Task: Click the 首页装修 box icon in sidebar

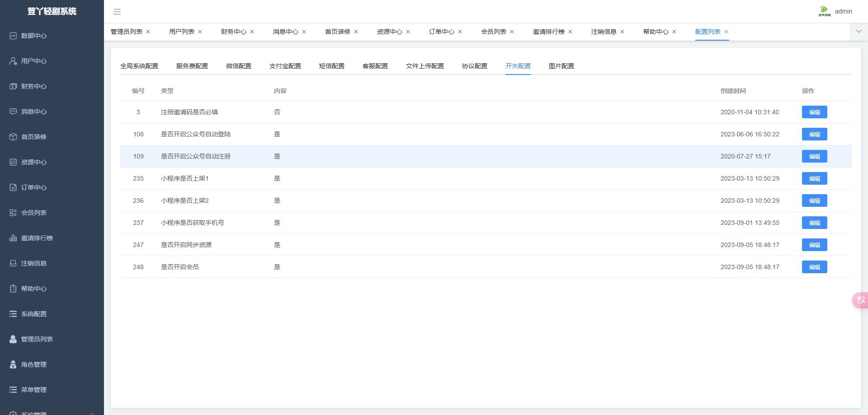Action: pos(13,137)
